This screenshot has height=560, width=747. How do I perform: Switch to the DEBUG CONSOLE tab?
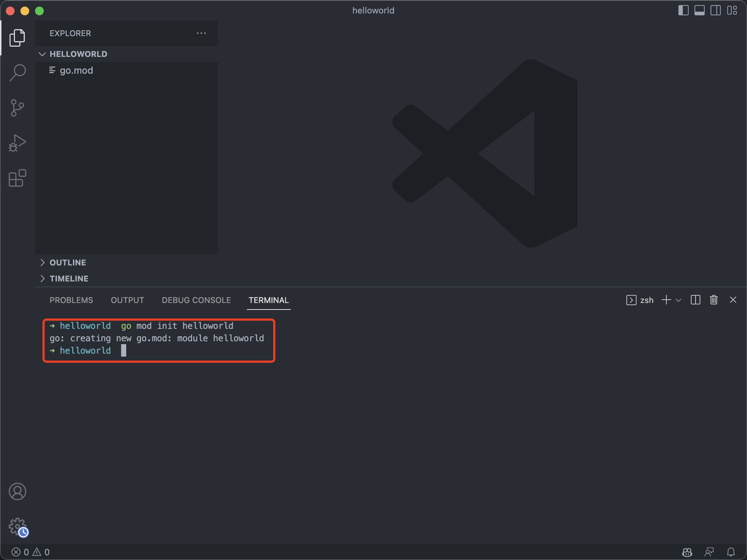coord(196,300)
